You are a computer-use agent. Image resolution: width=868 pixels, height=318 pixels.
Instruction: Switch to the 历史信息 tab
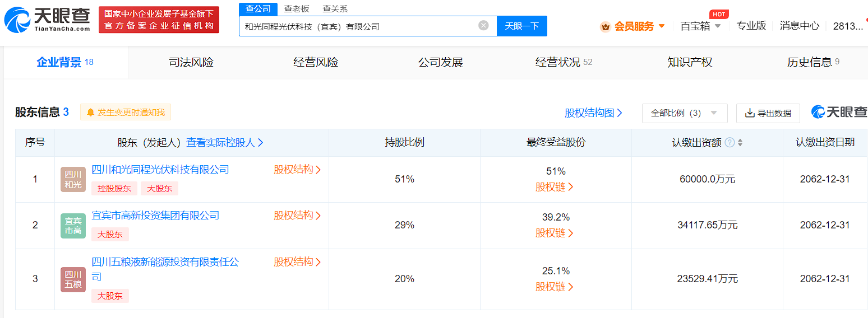(813, 62)
